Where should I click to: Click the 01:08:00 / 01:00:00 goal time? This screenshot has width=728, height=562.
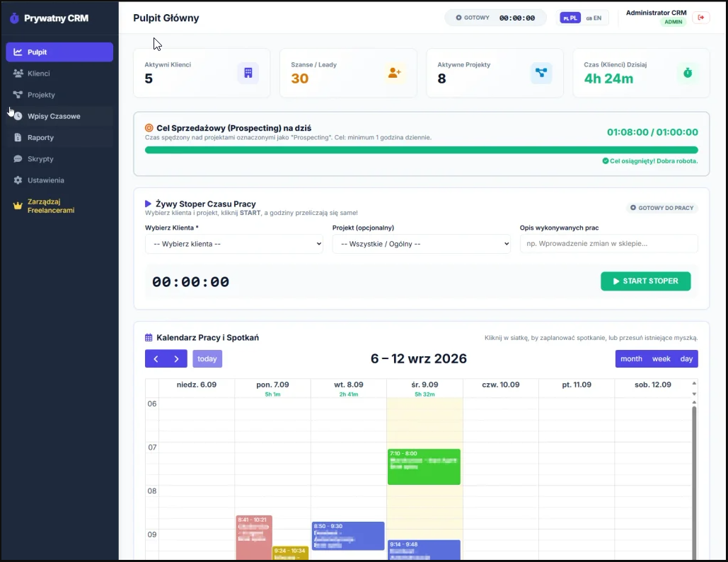tap(652, 132)
